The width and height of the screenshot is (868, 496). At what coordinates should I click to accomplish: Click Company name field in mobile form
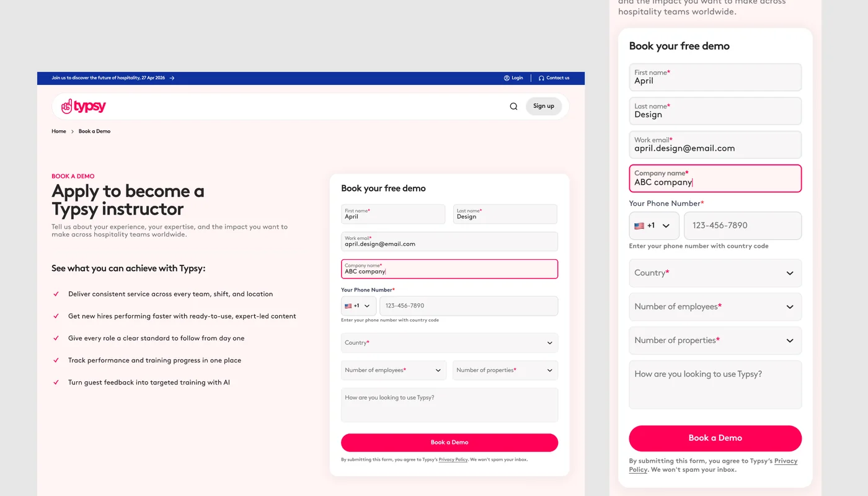[x=715, y=179]
